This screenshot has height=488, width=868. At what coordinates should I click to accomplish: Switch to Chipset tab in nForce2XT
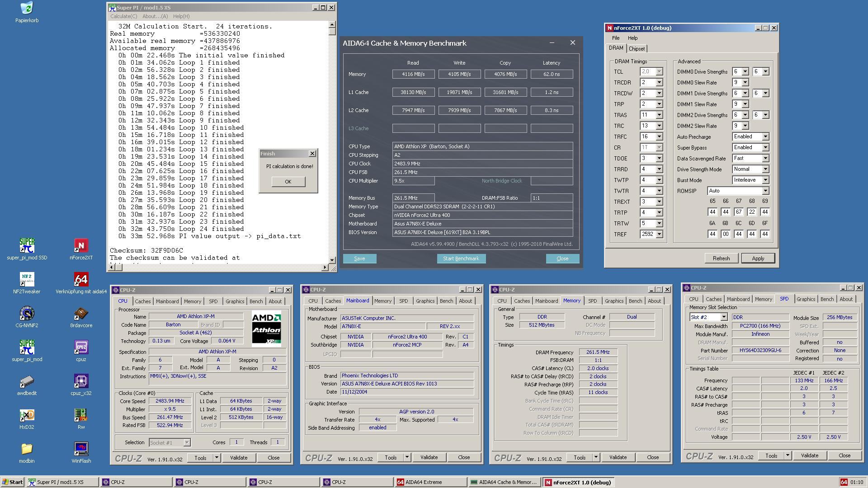click(x=637, y=49)
